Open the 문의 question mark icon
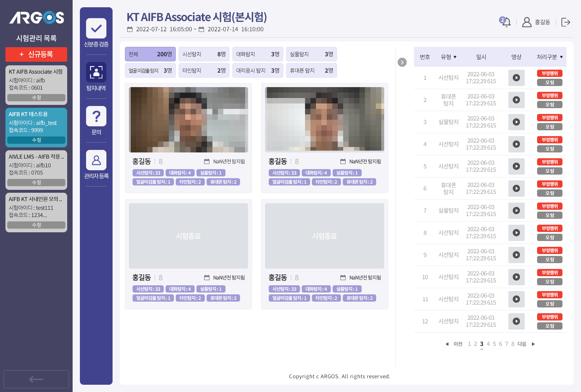581x392 pixels. 96,116
